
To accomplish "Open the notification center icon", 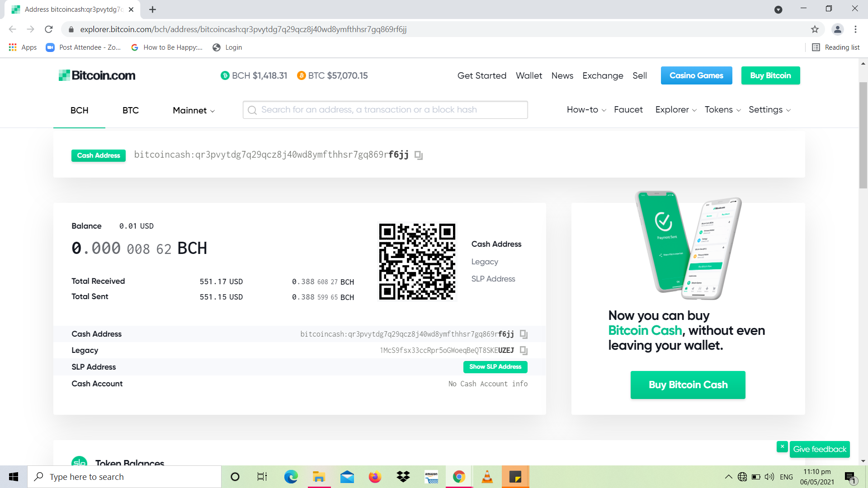I will 850,477.
